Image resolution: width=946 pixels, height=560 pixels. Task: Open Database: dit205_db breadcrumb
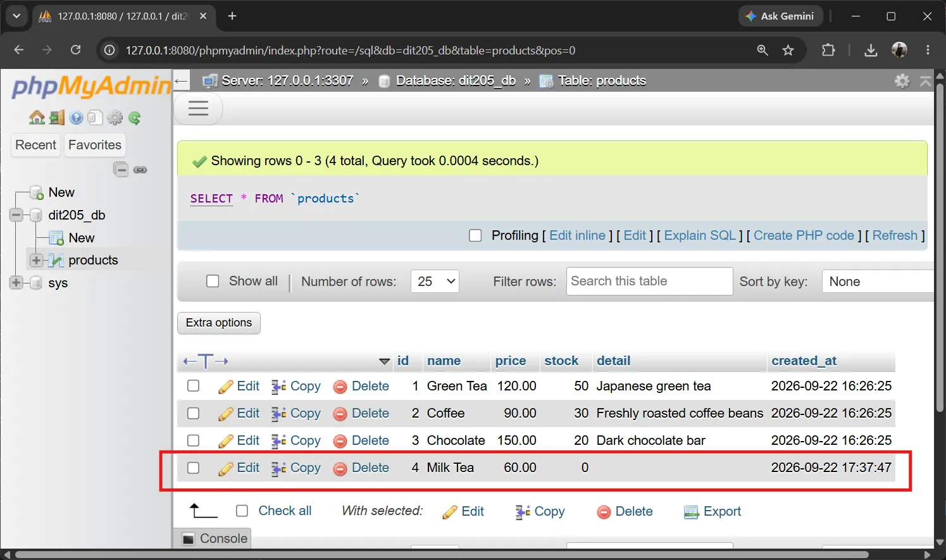pyautogui.click(x=456, y=81)
